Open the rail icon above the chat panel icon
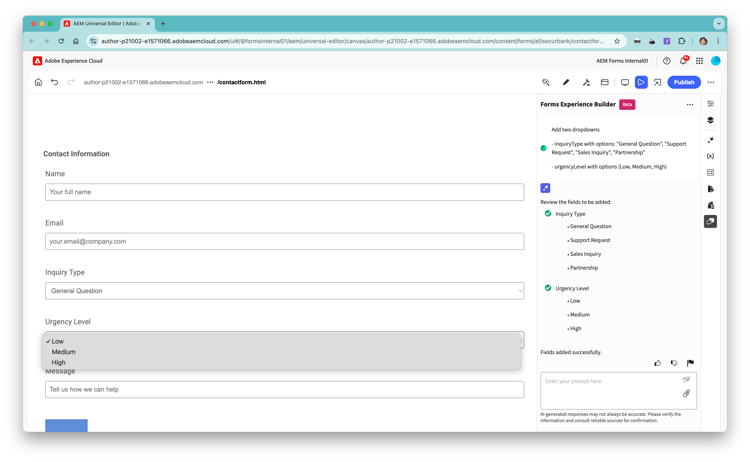Screen dimensions: 750x462 710,205
